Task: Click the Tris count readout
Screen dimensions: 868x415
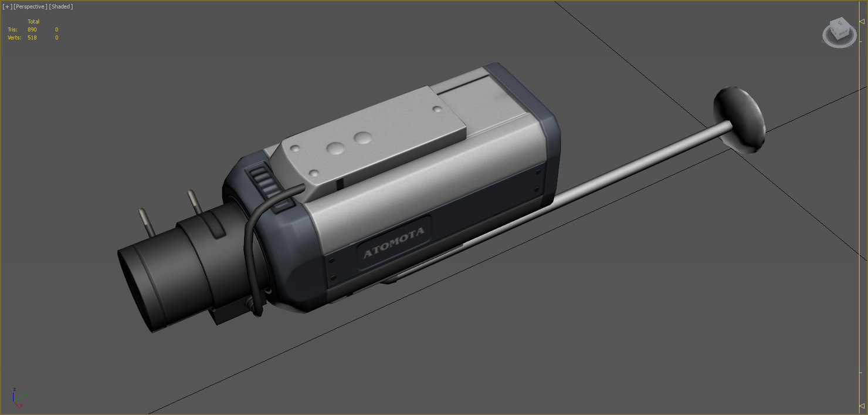Action: point(31,29)
